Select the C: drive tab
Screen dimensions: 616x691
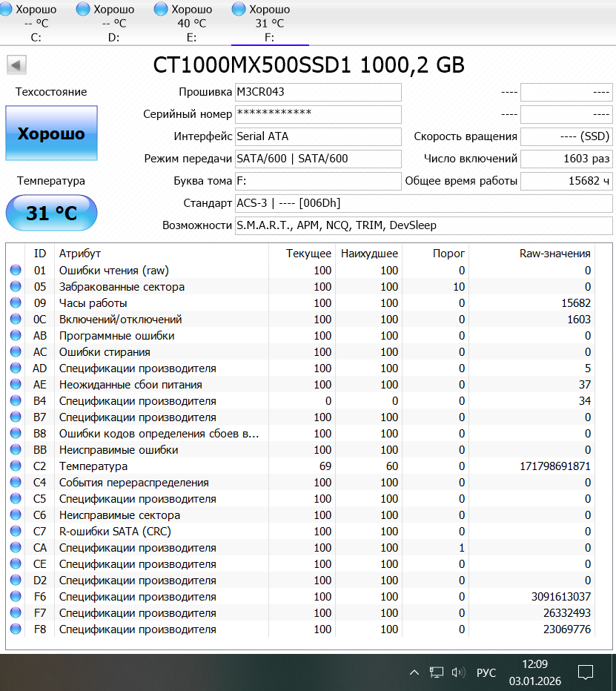coord(36,23)
